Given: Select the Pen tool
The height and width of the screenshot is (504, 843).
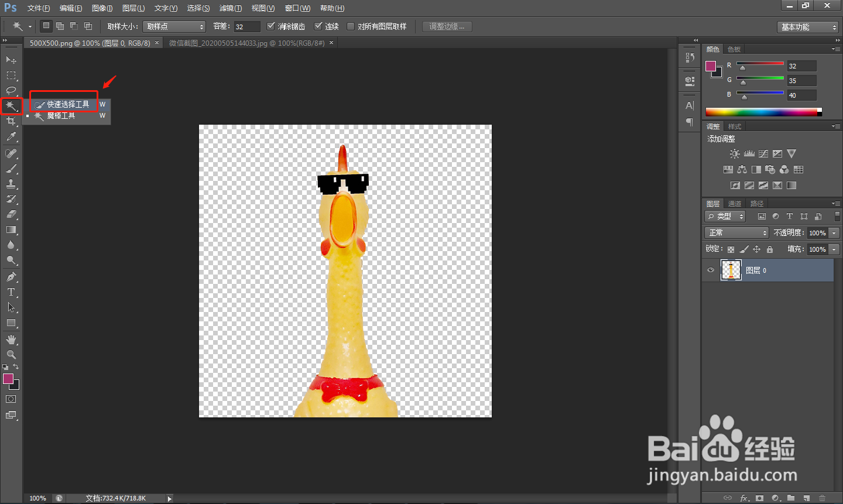Looking at the screenshot, I should point(11,277).
